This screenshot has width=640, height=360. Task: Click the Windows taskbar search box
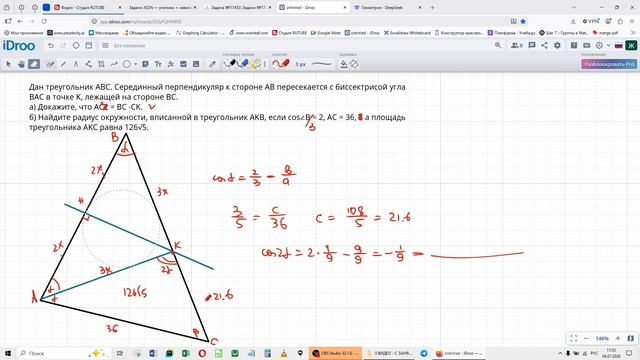point(64,353)
